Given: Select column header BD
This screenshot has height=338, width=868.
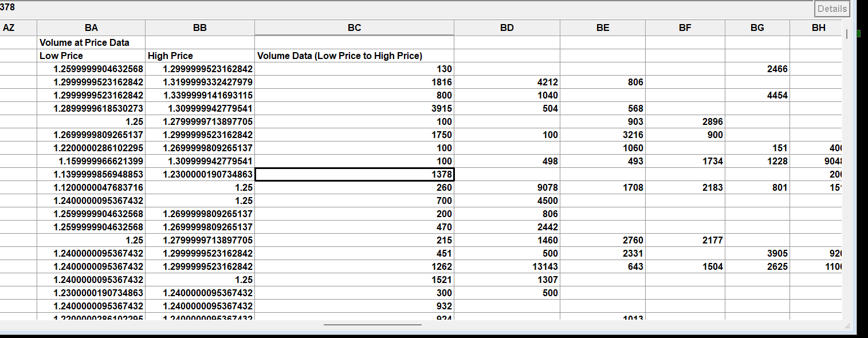Looking at the screenshot, I should [507, 27].
